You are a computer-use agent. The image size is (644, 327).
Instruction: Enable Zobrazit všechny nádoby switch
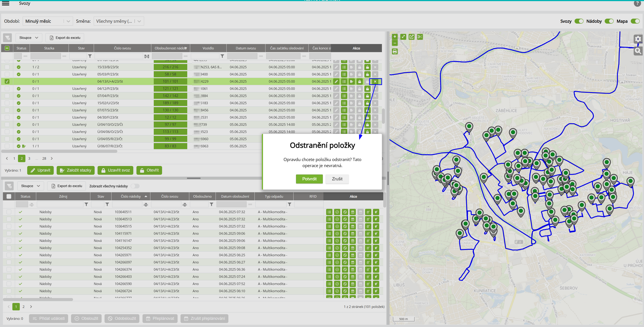click(x=135, y=186)
